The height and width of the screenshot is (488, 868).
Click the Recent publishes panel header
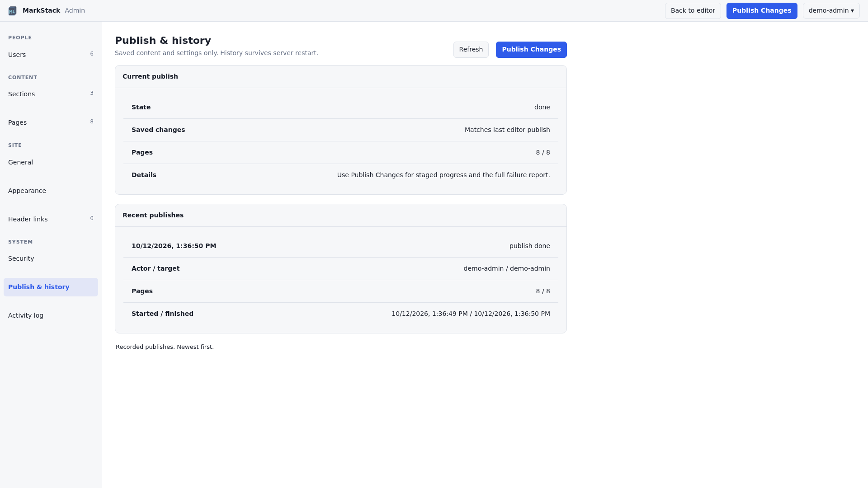pyautogui.click(x=340, y=216)
